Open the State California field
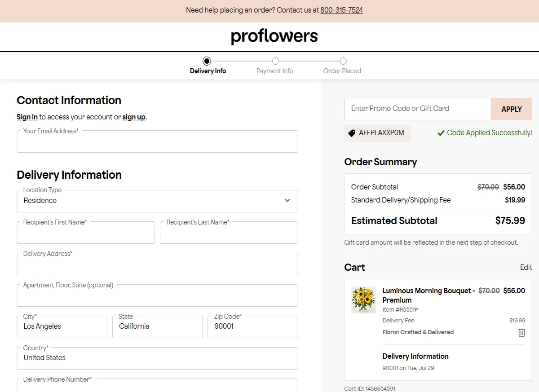539x392 pixels. point(157,326)
